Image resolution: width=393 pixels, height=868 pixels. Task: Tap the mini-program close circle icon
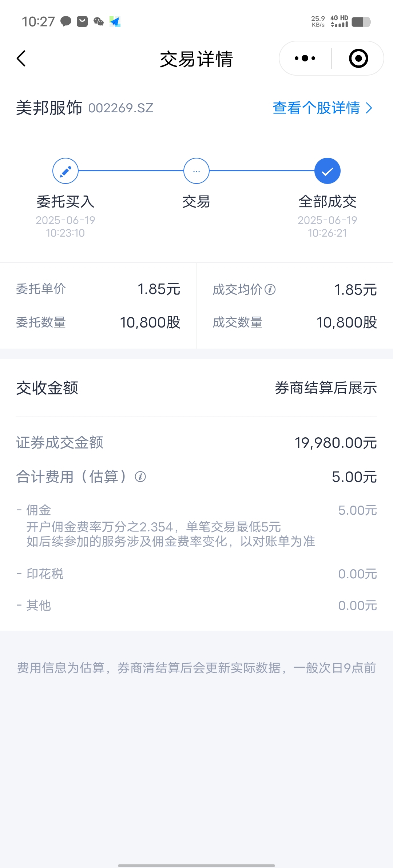(x=358, y=58)
